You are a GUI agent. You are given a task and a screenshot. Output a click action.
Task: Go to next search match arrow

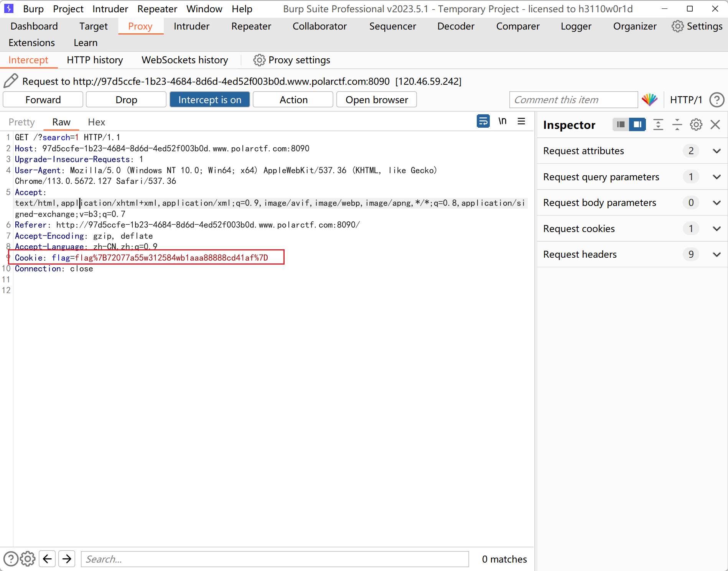point(67,559)
